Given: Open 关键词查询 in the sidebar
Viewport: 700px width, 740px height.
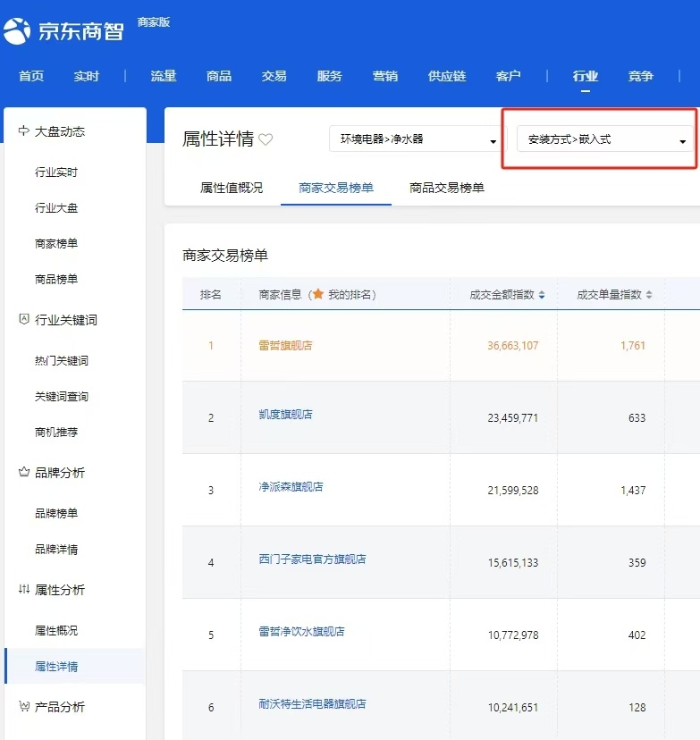Looking at the screenshot, I should [x=62, y=397].
